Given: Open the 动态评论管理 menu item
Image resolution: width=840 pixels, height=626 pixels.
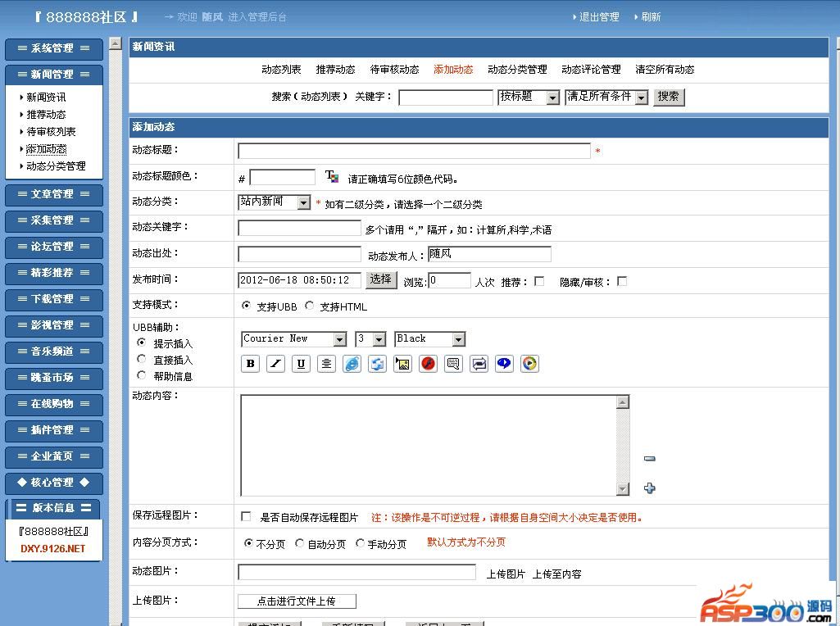Looking at the screenshot, I should pos(591,70).
